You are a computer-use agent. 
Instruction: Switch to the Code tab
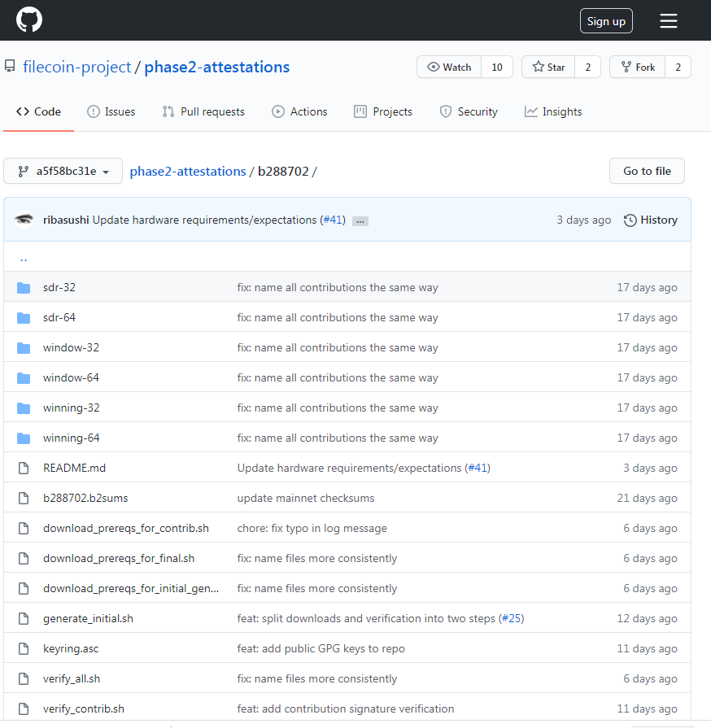click(38, 112)
